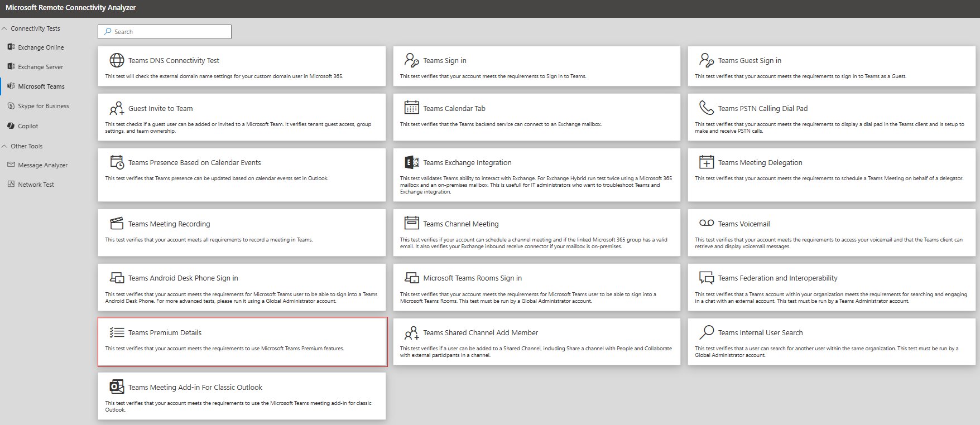Screen dimensions: 980x425
Task: Click the Android Desk Phone Sign in icon
Action: pyautogui.click(x=117, y=278)
